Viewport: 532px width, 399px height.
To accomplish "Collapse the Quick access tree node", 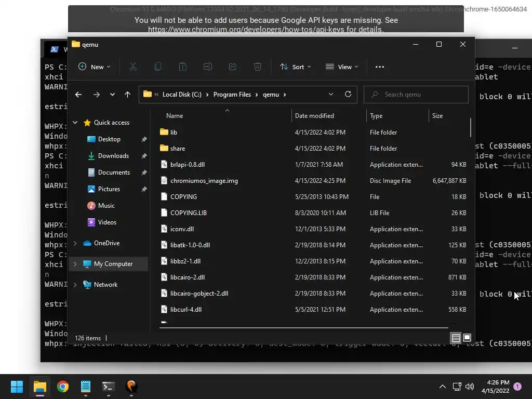I will tap(75, 123).
